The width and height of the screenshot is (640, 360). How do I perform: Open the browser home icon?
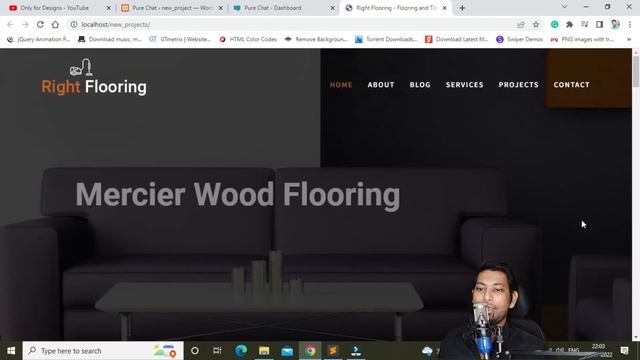click(55, 24)
